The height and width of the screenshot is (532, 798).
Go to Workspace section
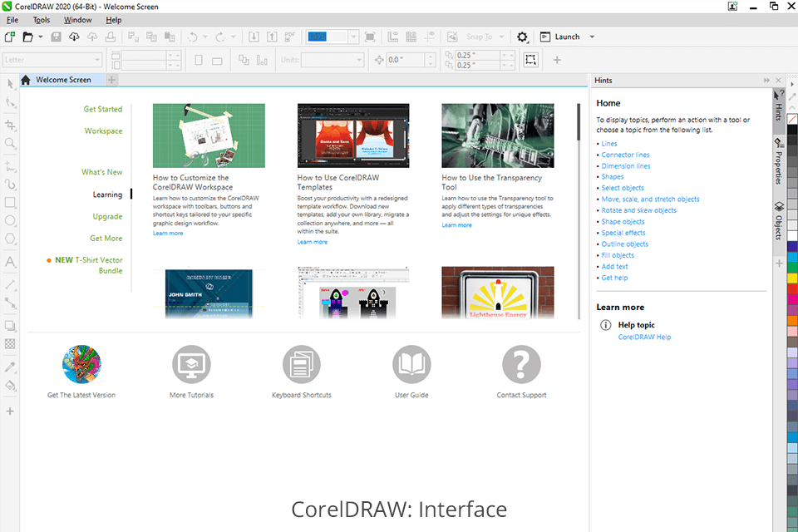(103, 131)
